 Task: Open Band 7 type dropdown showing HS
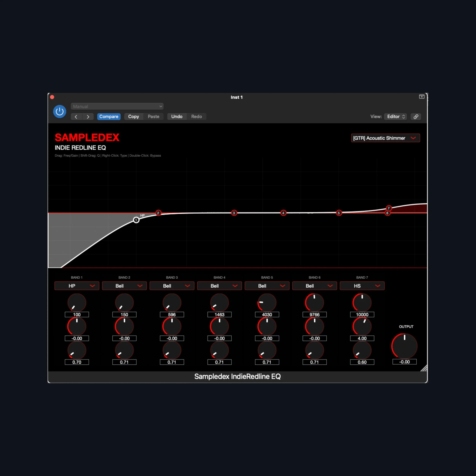362,286
